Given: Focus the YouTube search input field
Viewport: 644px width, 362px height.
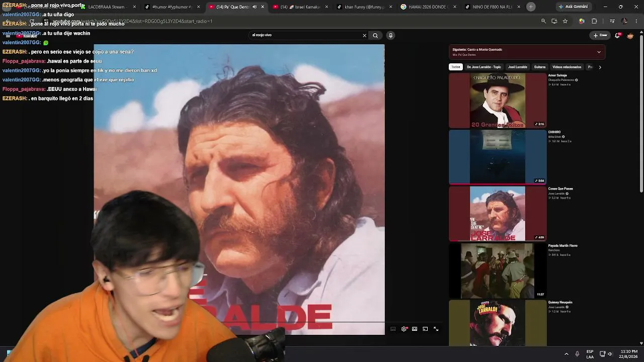Looking at the screenshot, I should (x=305, y=35).
